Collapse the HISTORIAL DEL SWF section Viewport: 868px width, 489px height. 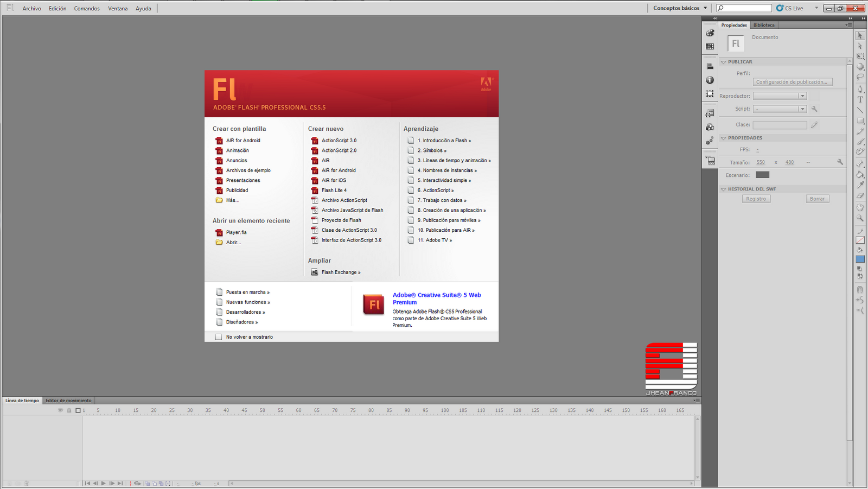[x=723, y=189]
